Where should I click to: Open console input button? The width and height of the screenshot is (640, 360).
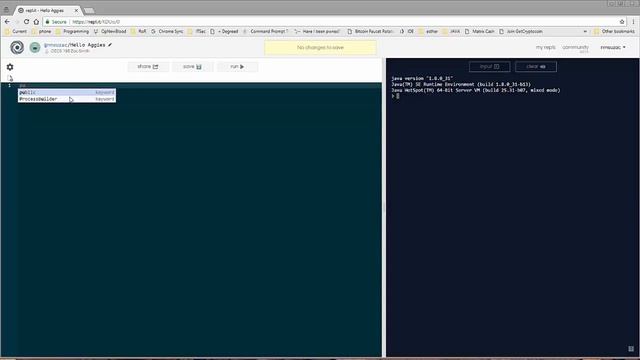click(x=489, y=67)
